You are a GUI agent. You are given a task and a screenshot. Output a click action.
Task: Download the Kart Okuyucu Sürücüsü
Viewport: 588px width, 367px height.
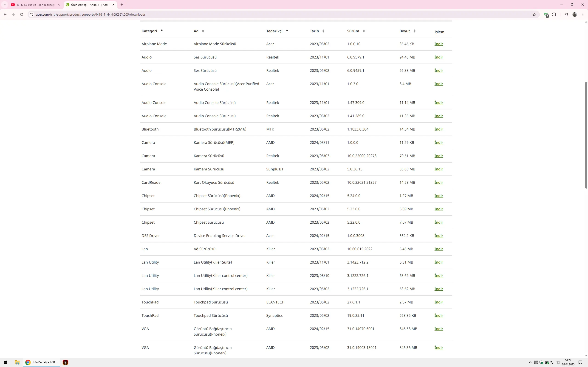(438, 182)
